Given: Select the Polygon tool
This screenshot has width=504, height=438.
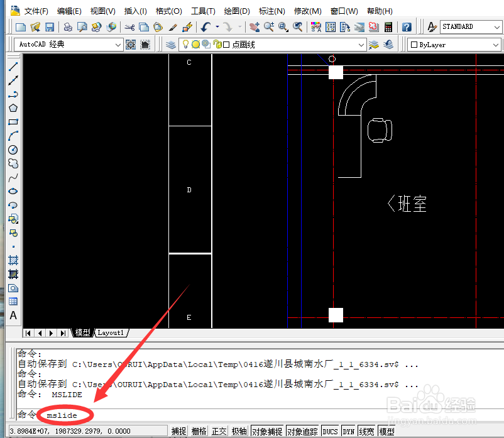Looking at the screenshot, I should (13, 108).
